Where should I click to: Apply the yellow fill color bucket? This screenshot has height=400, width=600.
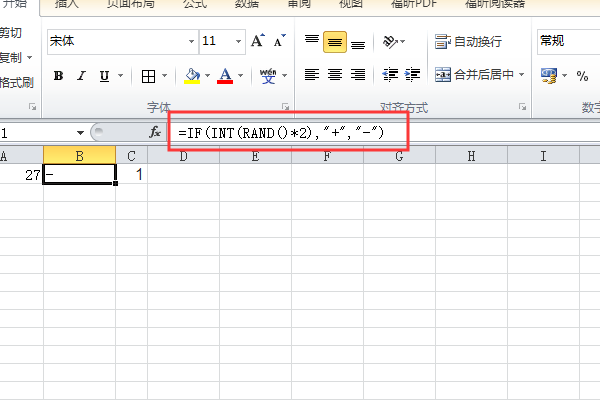[192, 76]
